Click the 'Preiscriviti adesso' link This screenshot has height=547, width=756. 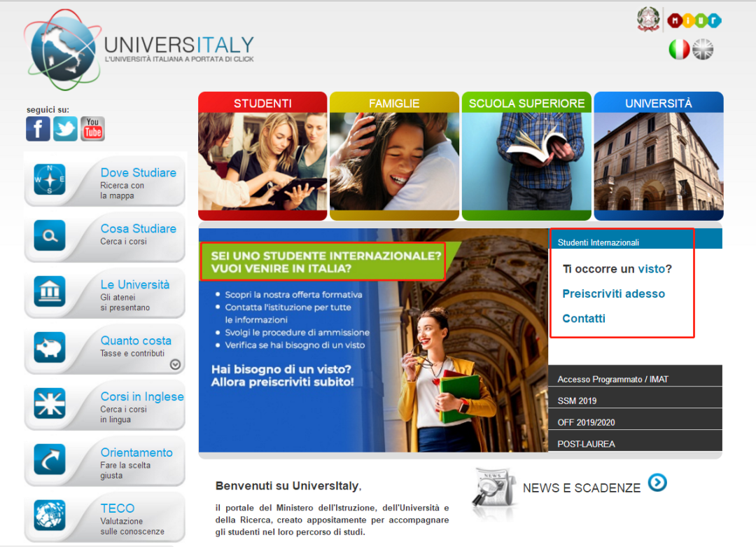(x=613, y=293)
